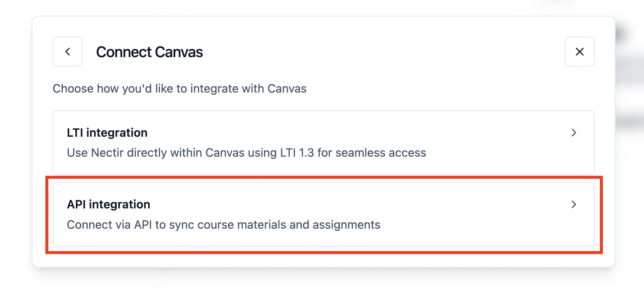Click the API integration heading text
The image size is (644, 291).
tap(109, 204)
